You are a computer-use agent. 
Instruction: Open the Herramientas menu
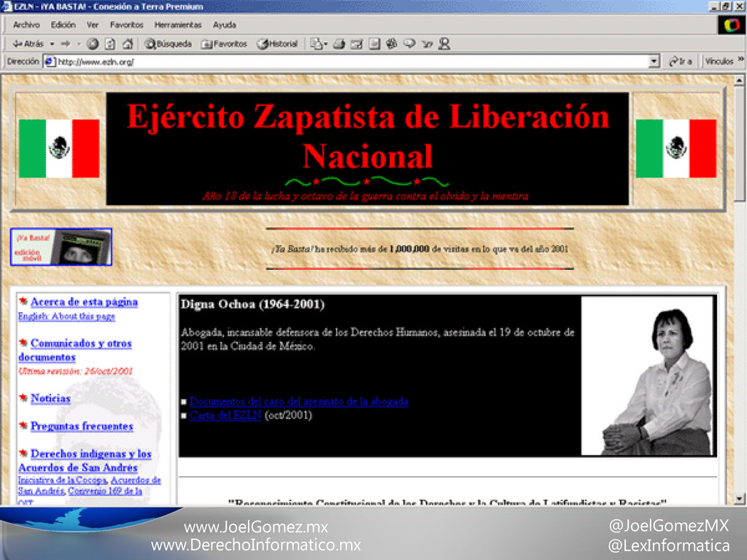(x=178, y=25)
